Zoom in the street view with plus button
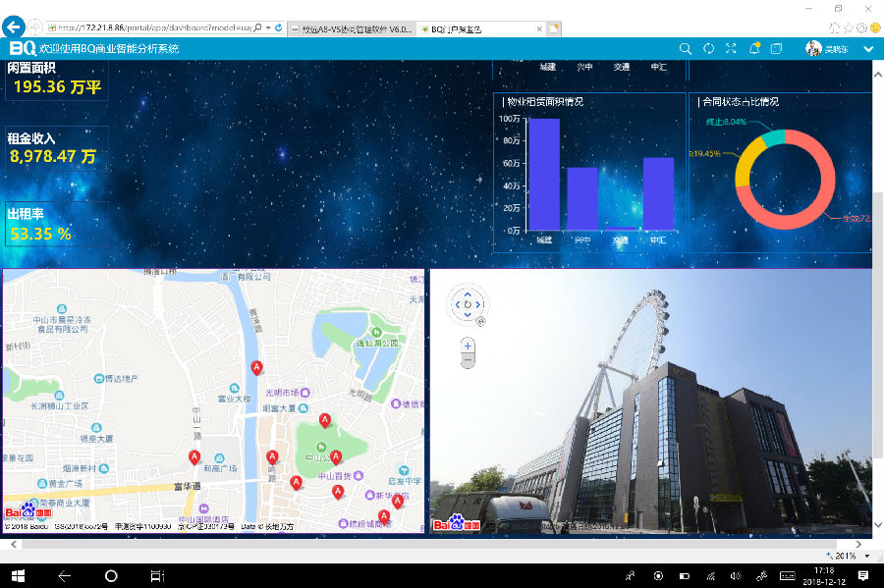The height and width of the screenshot is (588, 884). click(468, 346)
